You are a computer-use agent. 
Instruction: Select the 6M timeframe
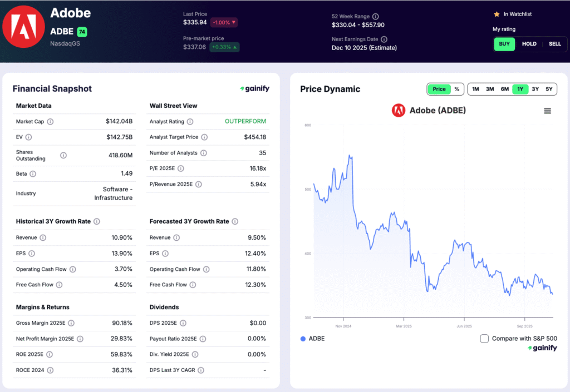point(505,89)
